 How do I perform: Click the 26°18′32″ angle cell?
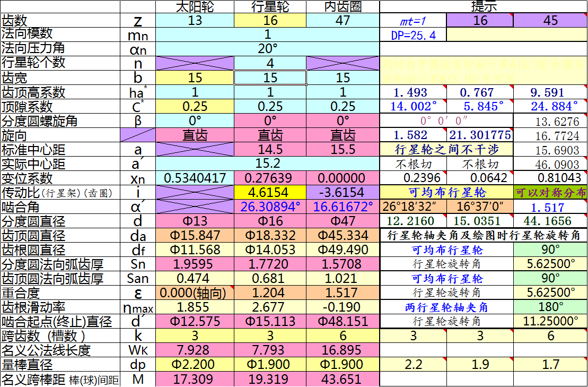coord(413,207)
